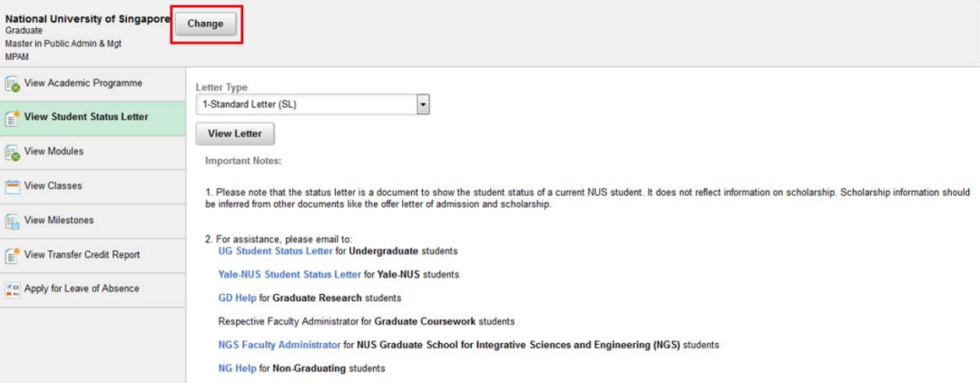Click the Change button

pyautogui.click(x=205, y=24)
